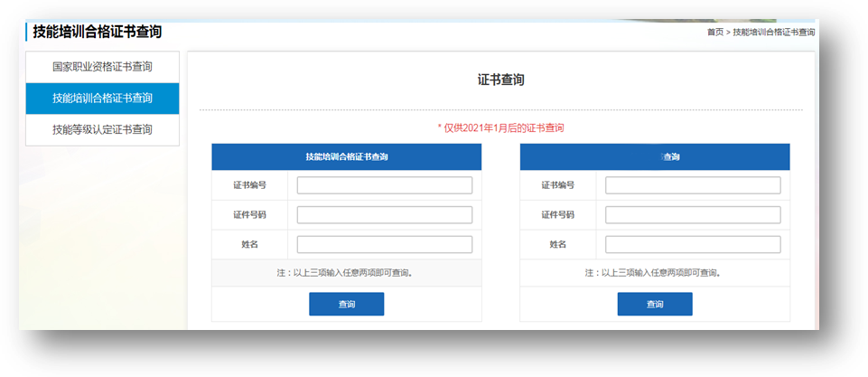Click the red 仅供2021年1月后的证书查询 notice
Screen dimensions: 868x377
tap(500, 128)
